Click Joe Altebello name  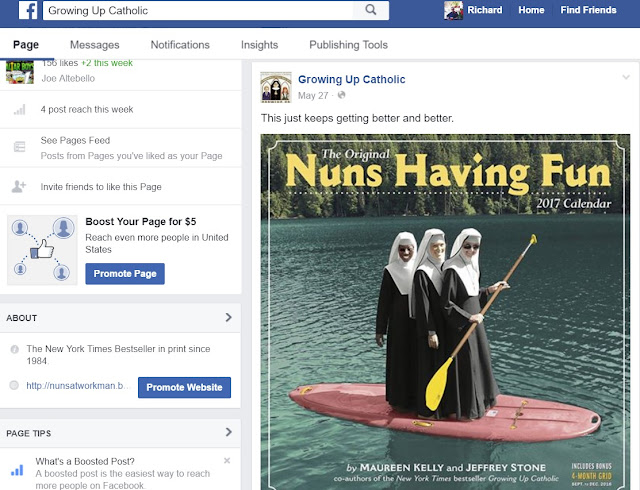tap(68, 78)
